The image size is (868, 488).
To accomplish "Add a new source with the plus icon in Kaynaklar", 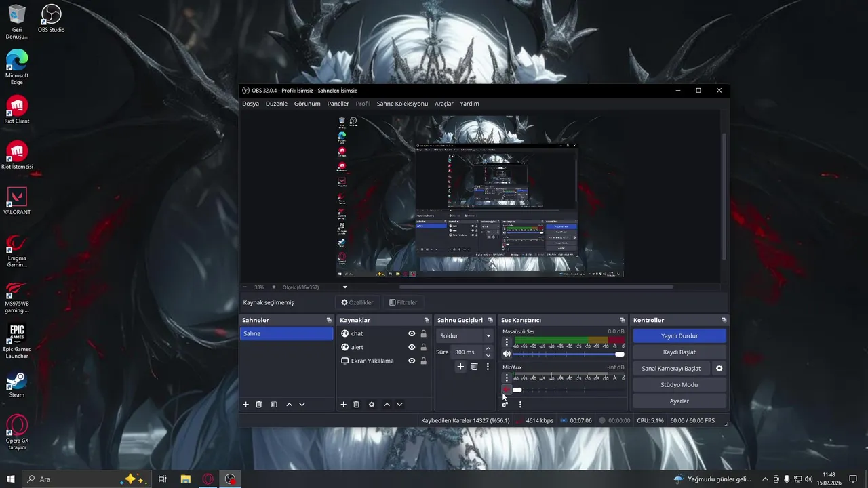I will pos(344,405).
